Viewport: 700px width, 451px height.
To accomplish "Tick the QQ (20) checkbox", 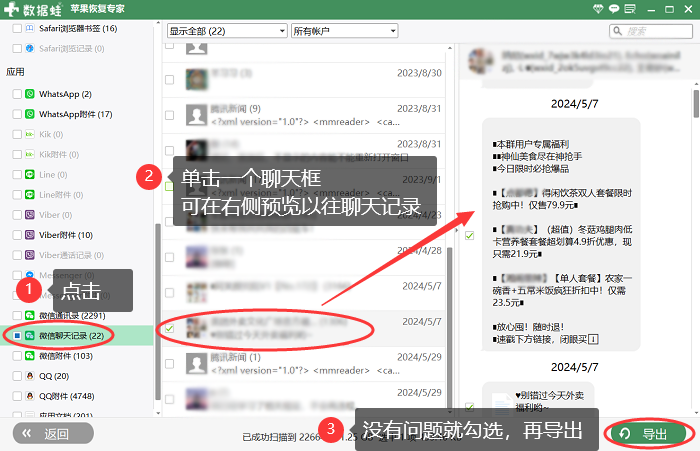I will 17,376.
